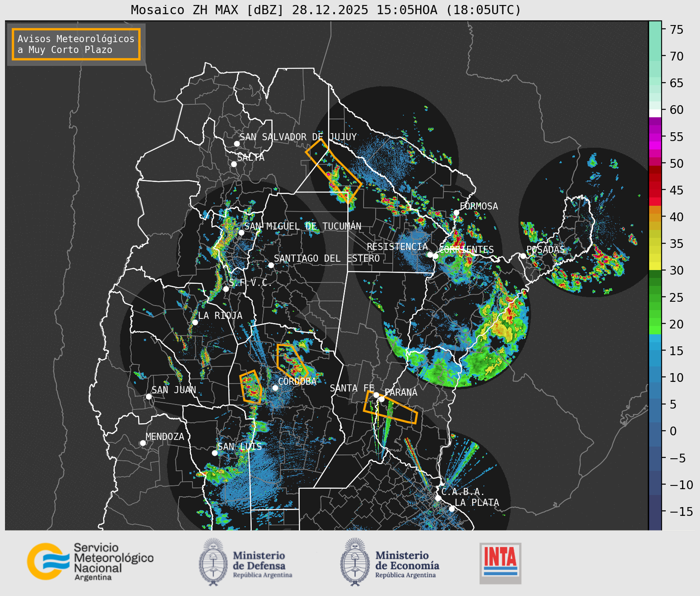Click the LA RIOJA city marker dot
Screen dimensions: 700x596
click(x=195, y=322)
